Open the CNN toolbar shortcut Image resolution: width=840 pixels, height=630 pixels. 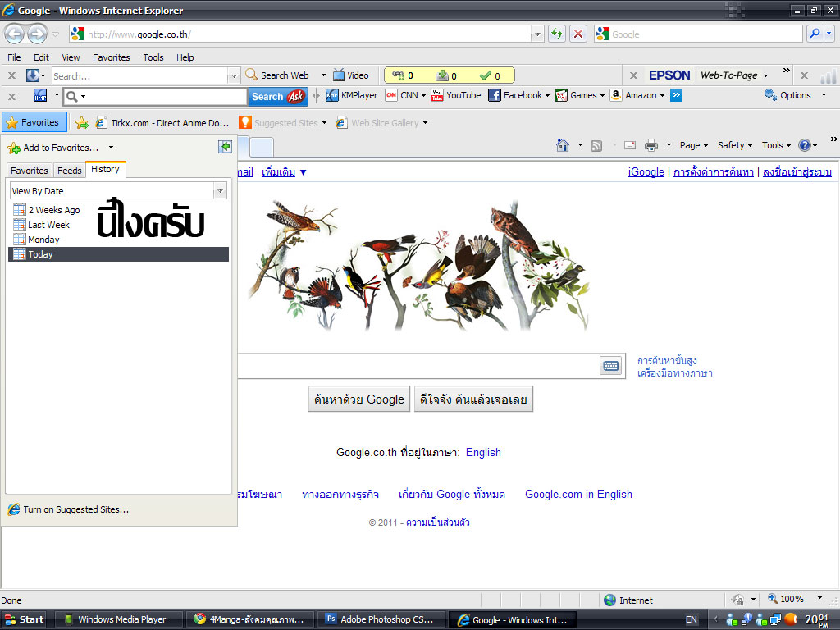click(405, 95)
